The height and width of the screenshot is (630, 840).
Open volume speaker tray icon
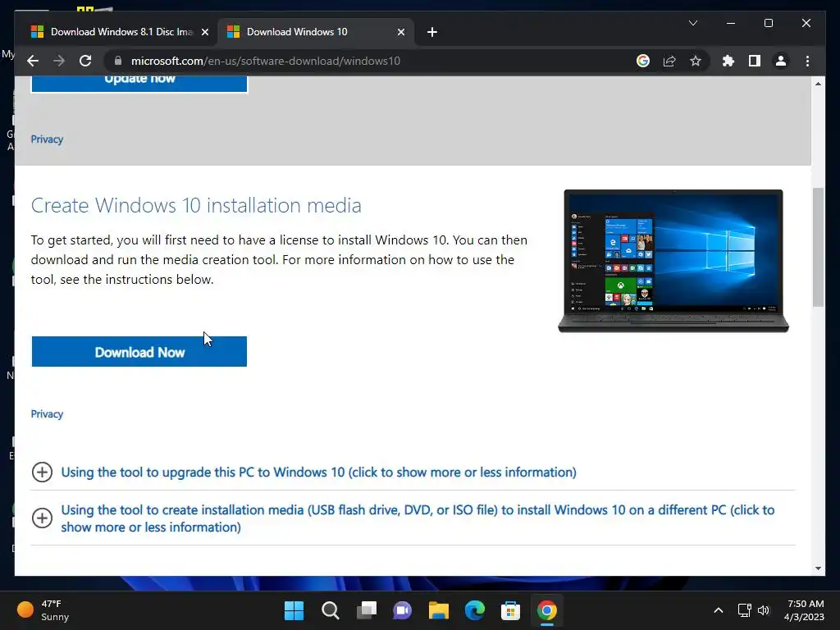tap(764, 610)
